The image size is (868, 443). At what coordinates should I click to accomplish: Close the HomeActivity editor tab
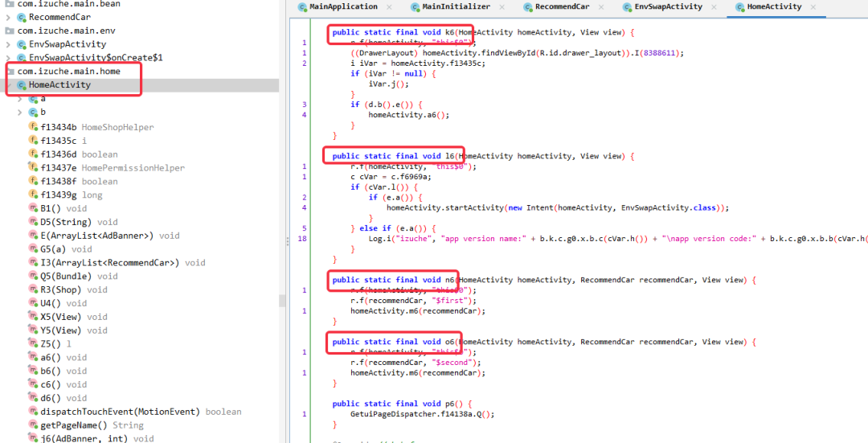[814, 6]
